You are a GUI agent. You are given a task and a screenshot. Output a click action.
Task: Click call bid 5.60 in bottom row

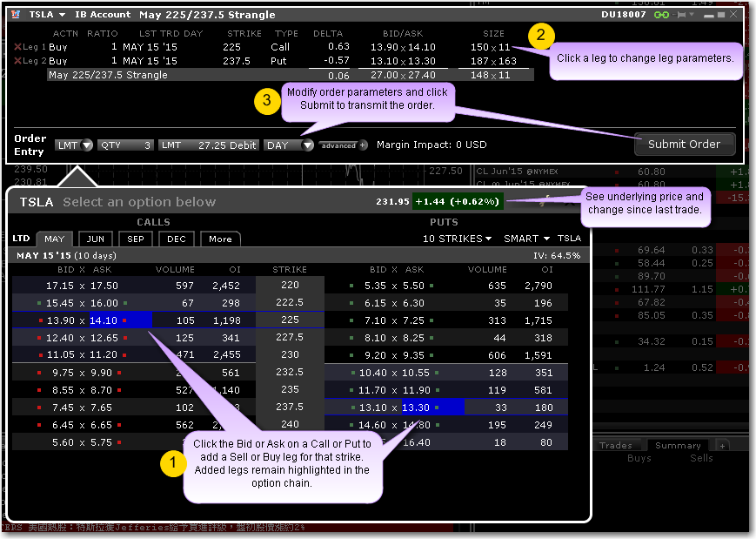pyautogui.click(x=63, y=442)
